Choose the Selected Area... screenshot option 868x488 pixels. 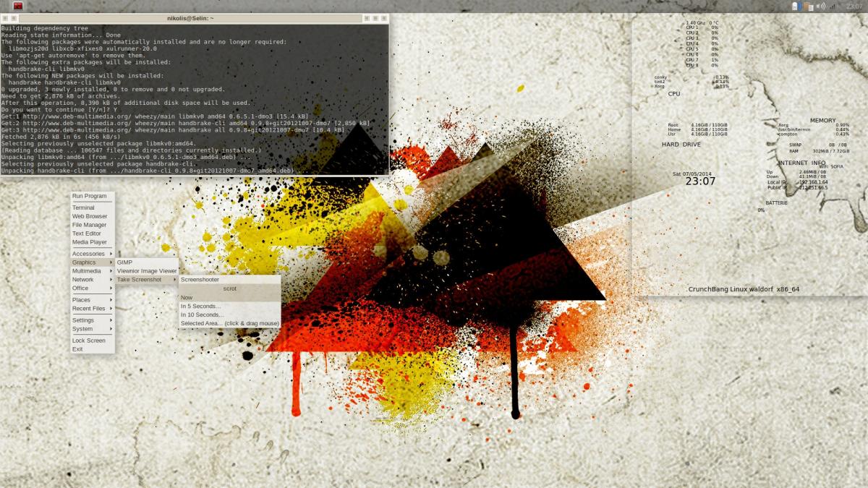click(x=229, y=324)
